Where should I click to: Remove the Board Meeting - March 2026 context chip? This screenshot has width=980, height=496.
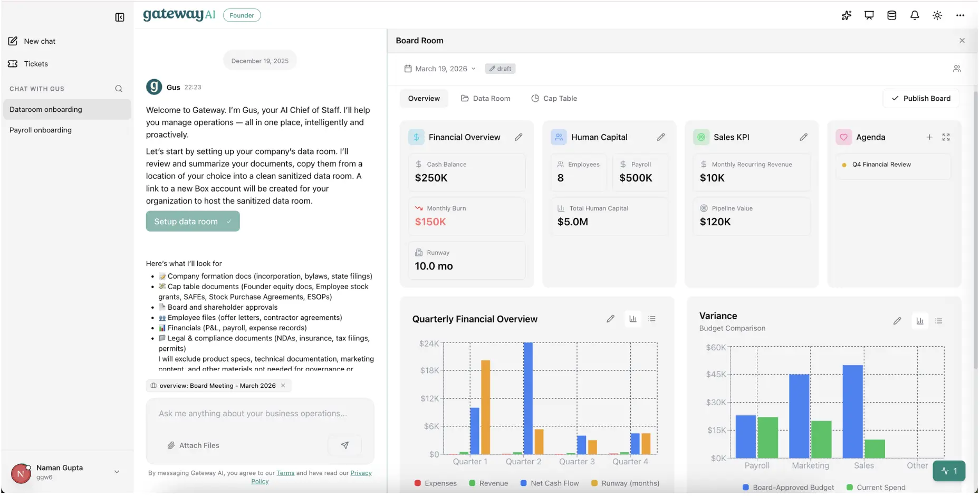(x=283, y=386)
